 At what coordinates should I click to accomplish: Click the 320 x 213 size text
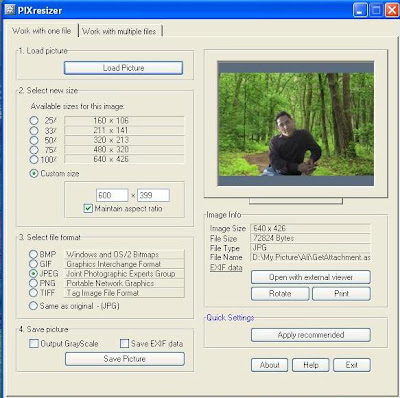(x=111, y=140)
